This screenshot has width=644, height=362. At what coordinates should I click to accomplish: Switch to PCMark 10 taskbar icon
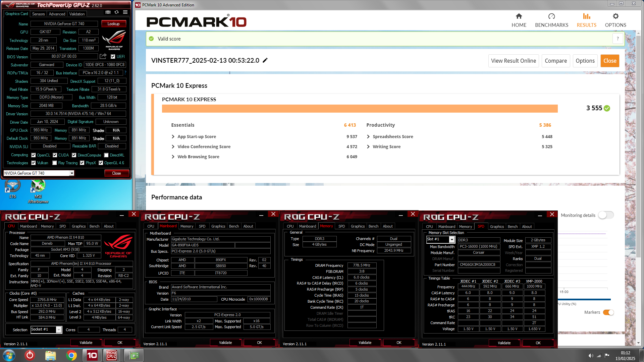(92, 355)
